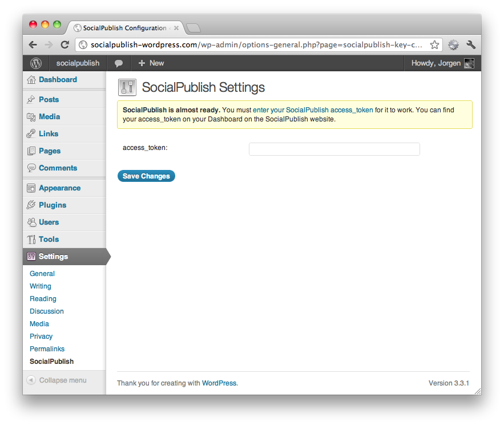The width and height of the screenshot is (504, 426).
Task: Click the plus New button in admin bar
Action: (x=151, y=63)
